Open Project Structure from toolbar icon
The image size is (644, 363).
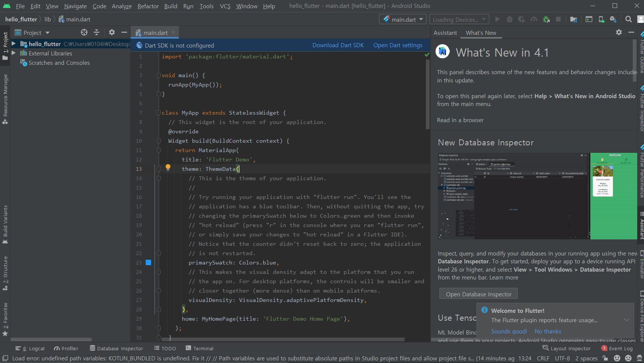click(x=574, y=19)
